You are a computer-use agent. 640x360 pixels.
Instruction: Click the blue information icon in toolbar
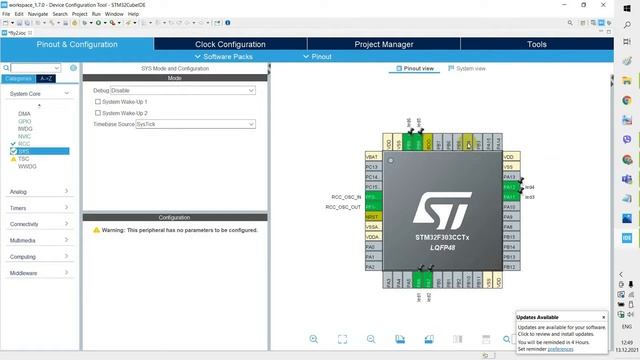[x=228, y=23]
